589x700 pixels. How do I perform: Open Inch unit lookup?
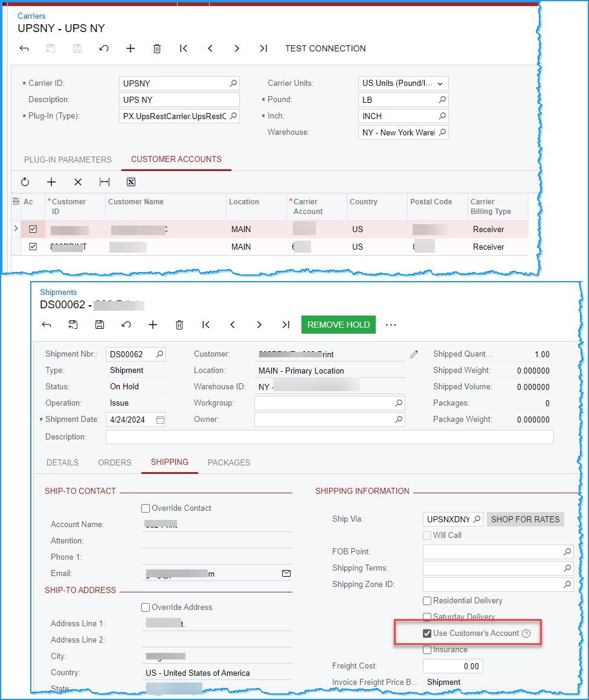442,116
